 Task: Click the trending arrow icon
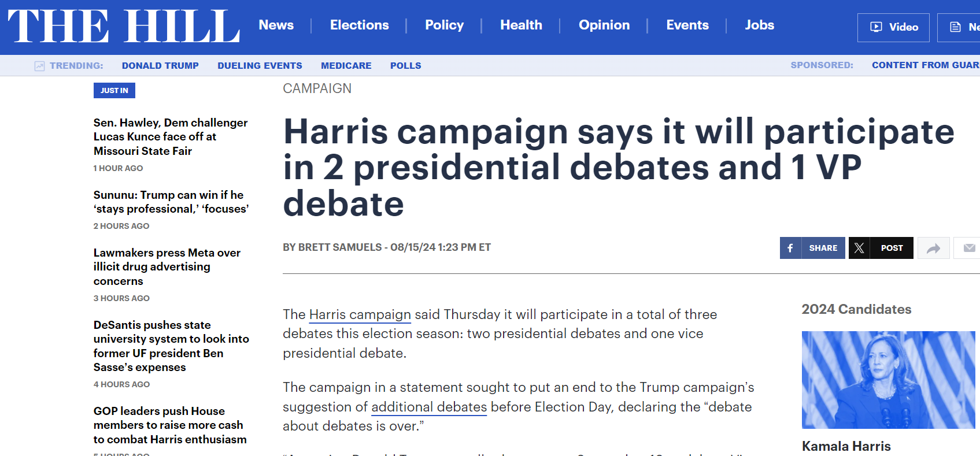click(x=39, y=66)
